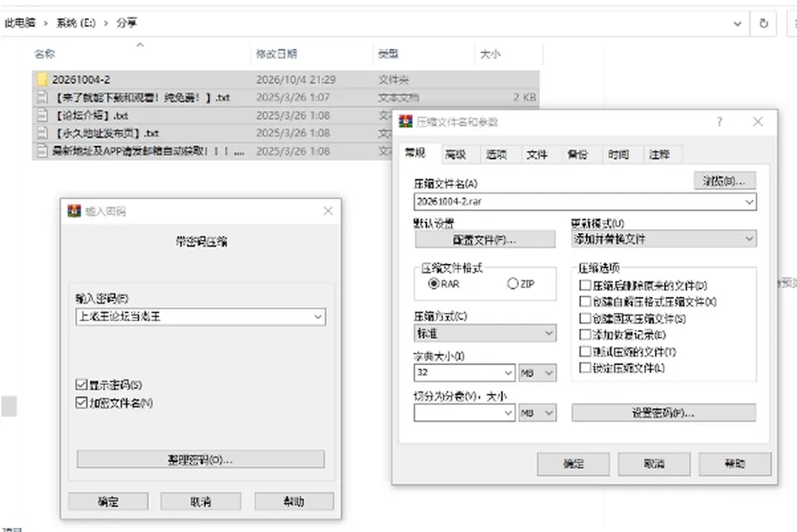Click the 【永久地址发布页】.txt file icon
The height and width of the screenshot is (532, 797).
42,133
